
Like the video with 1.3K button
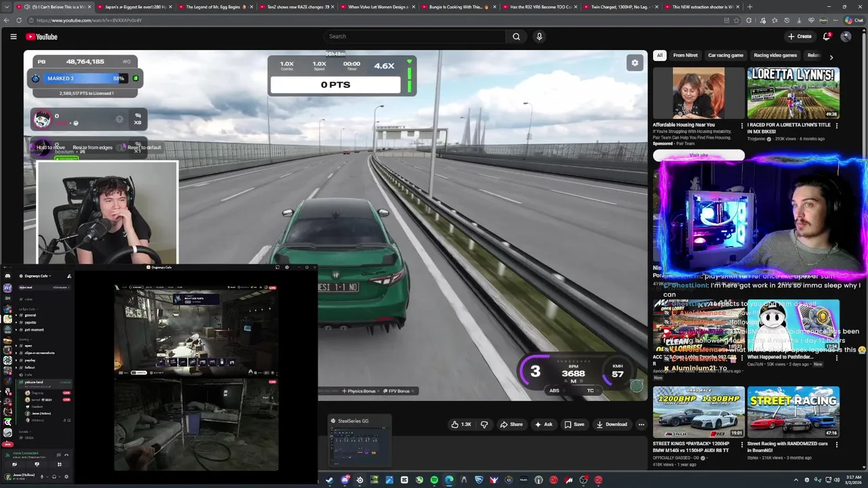[461, 424]
